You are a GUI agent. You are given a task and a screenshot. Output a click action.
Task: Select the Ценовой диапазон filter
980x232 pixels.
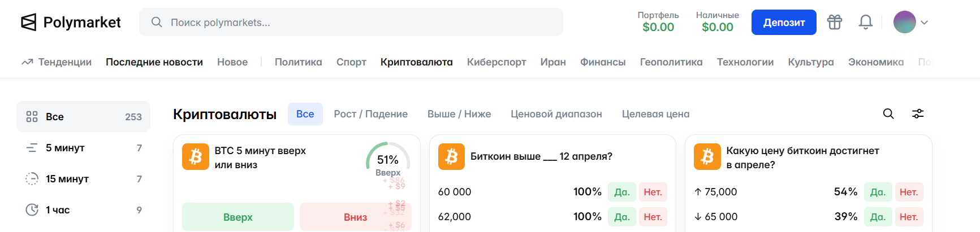(556, 114)
